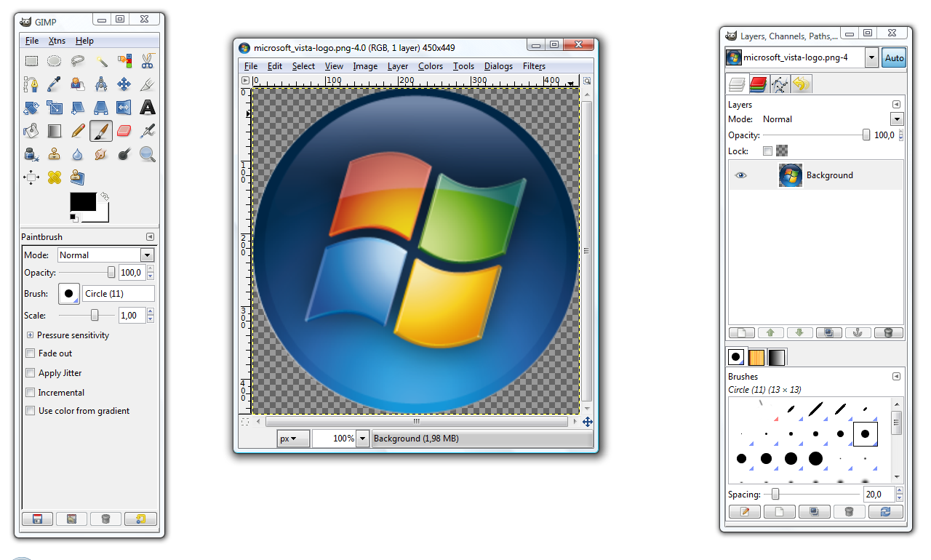Image resolution: width=931 pixels, height=560 pixels.
Task: Select the Rotate tool
Action: click(x=31, y=108)
